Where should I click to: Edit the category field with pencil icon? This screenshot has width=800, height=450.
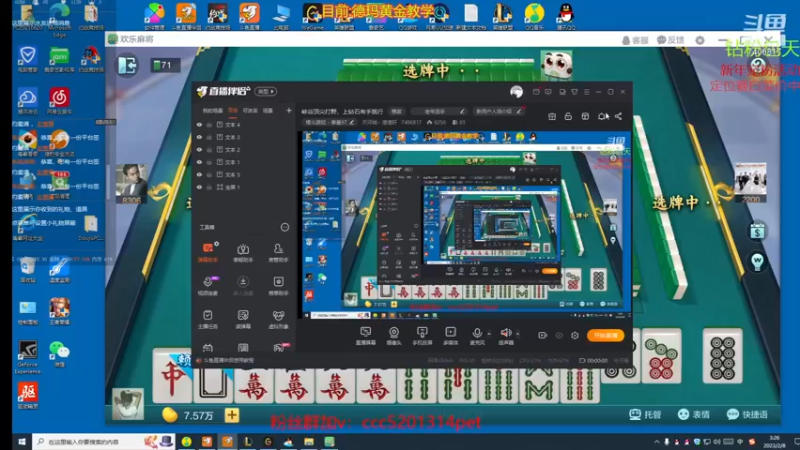[x=439, y=111]
